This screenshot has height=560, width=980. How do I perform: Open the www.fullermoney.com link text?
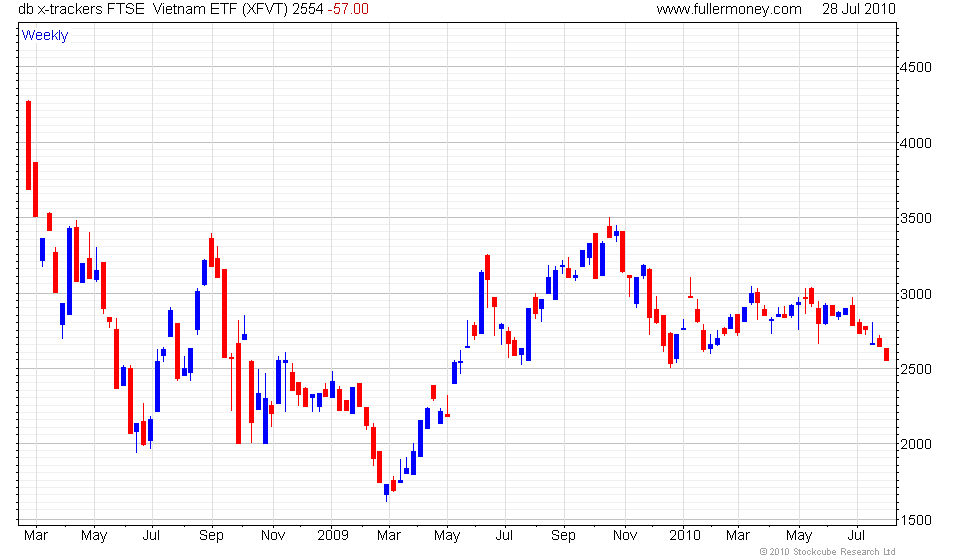pos(729,9)
